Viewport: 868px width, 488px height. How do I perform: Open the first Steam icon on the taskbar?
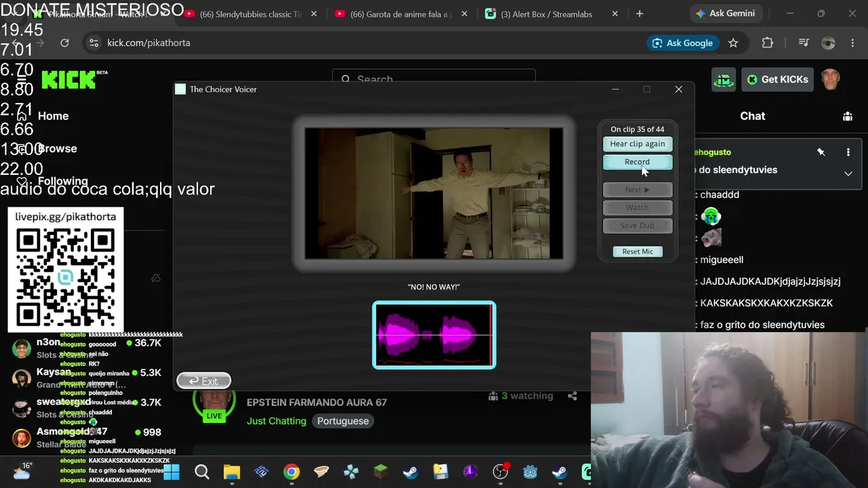tap(411, 472)
